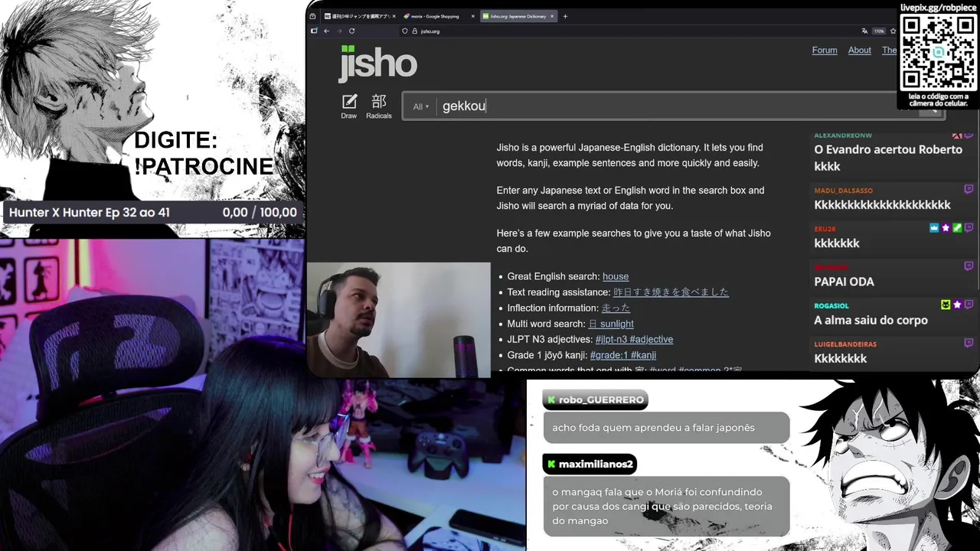
Task: Click username ERU26 in chat
Action: (825, 229)
